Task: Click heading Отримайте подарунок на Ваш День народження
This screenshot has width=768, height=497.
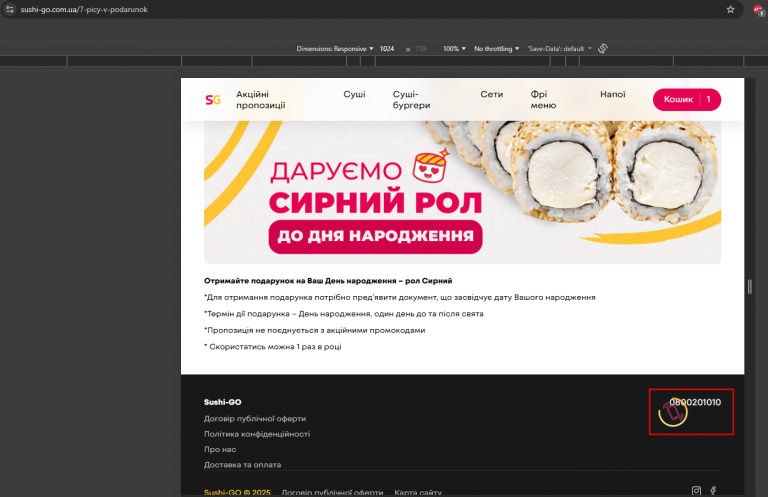Action: click(328, 281)
